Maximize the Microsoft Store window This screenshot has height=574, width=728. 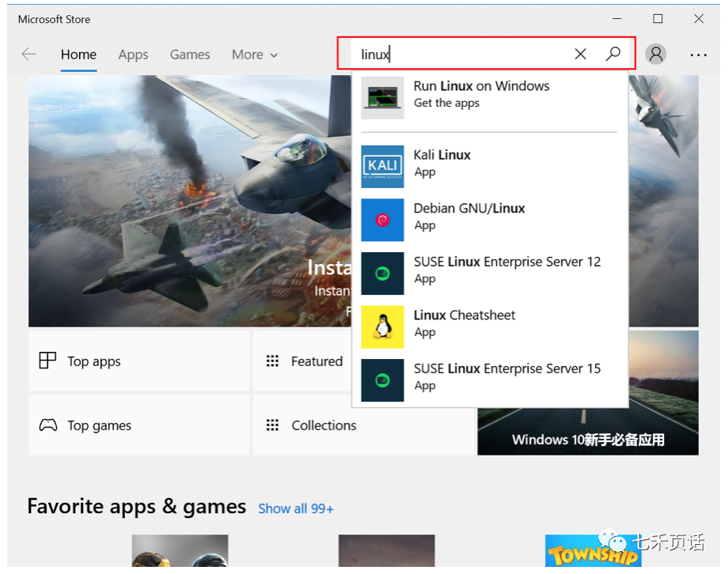[x=658, y=18]
